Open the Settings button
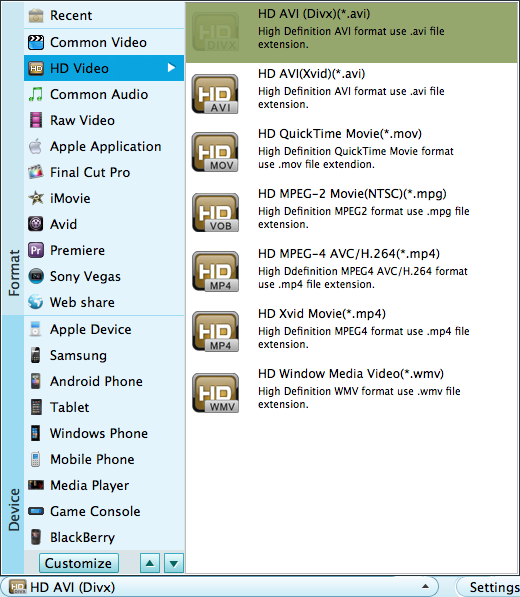The image size is (520, 597). 488,587
